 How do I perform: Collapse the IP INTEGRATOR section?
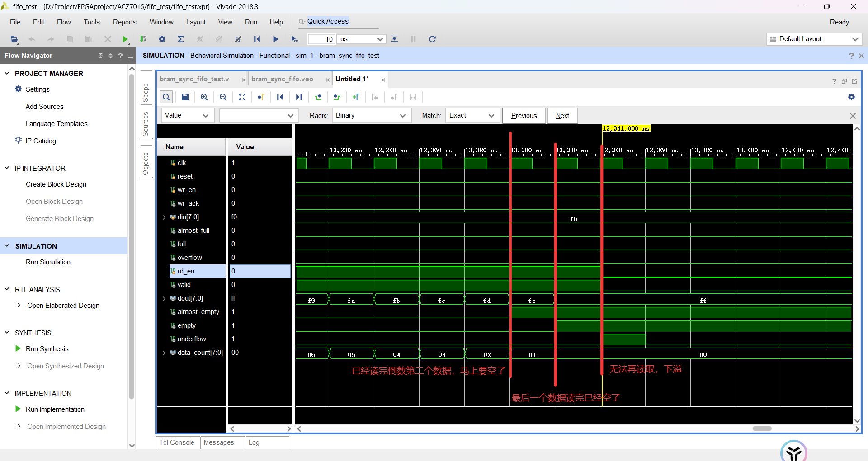[x=7, y=168]
